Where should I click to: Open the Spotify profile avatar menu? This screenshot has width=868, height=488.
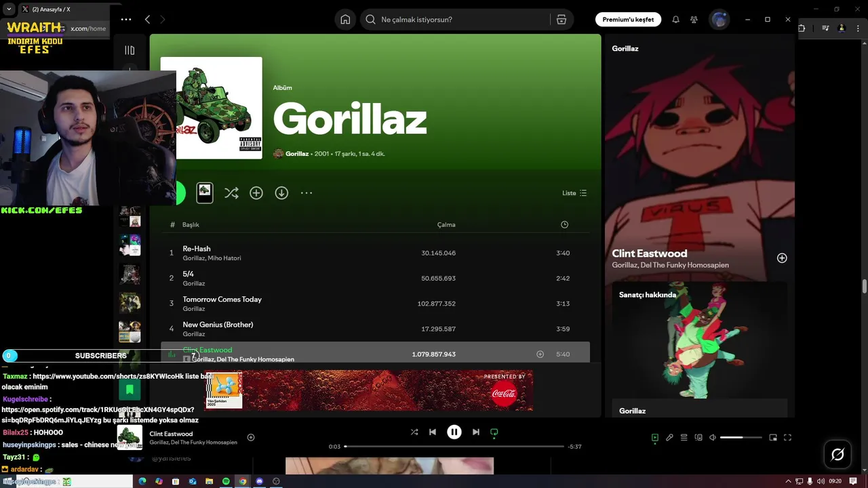pyautogui.click(x=719, y=20)
